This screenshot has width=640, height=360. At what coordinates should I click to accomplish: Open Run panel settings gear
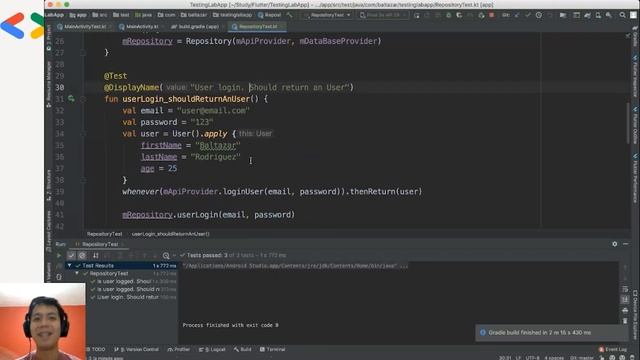click(615, 244)
